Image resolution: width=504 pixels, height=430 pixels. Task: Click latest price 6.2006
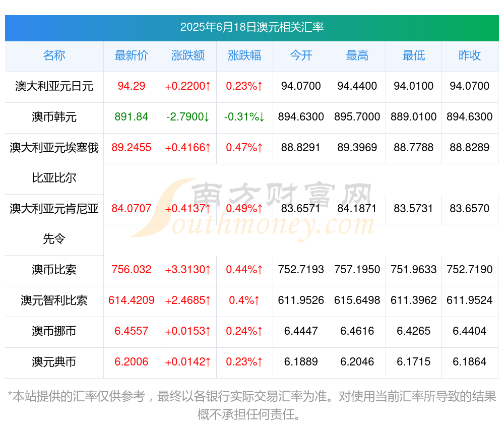tap(132, 362)
